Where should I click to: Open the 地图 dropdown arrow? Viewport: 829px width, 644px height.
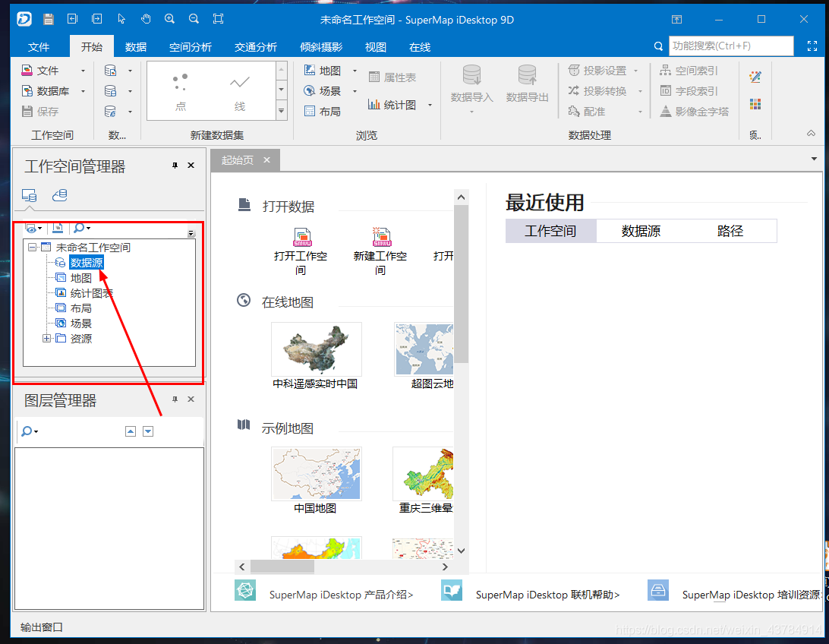click(355, 71)
